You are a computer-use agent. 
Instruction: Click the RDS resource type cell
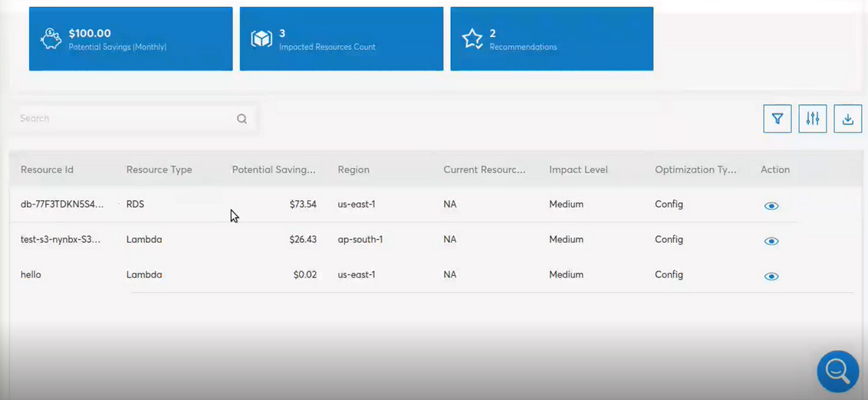click(x=135, y=204)
